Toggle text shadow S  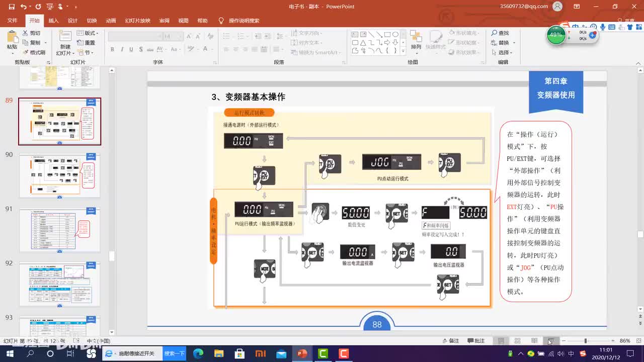140,49
